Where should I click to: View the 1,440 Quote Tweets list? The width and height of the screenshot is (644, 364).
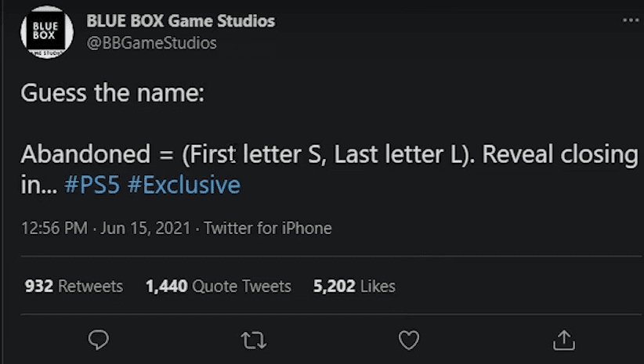pos(219,286)
